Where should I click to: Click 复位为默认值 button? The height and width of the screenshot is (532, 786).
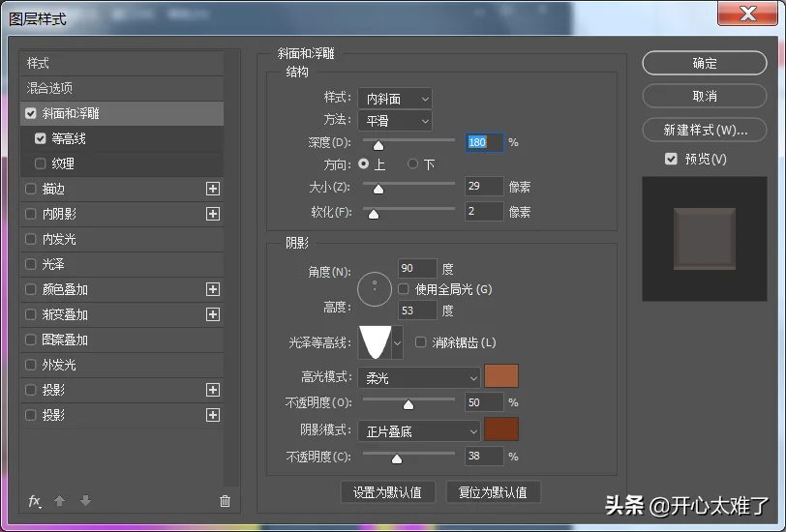[493, 492]
